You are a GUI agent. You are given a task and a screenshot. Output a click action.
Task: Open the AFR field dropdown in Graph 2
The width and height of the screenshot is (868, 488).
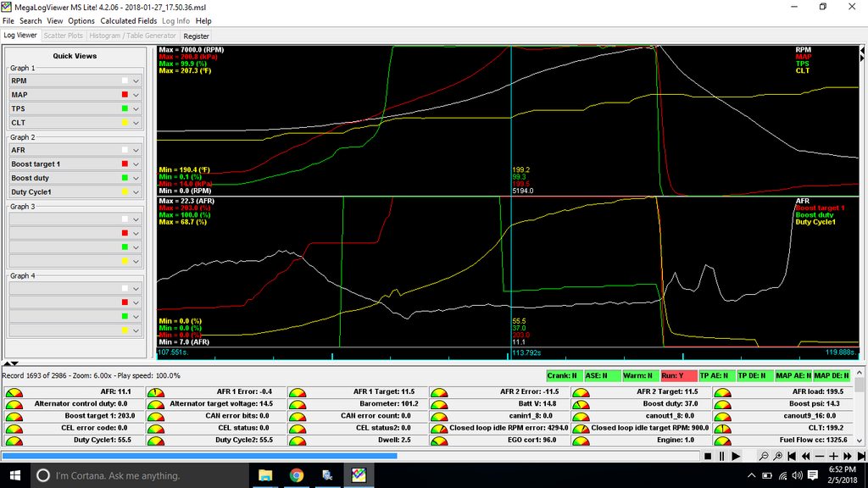[136, 150]
